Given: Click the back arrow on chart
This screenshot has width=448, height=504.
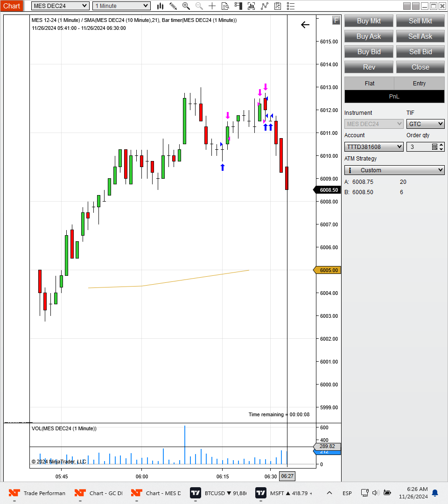Looking at the screenshot, I should 305,25.
